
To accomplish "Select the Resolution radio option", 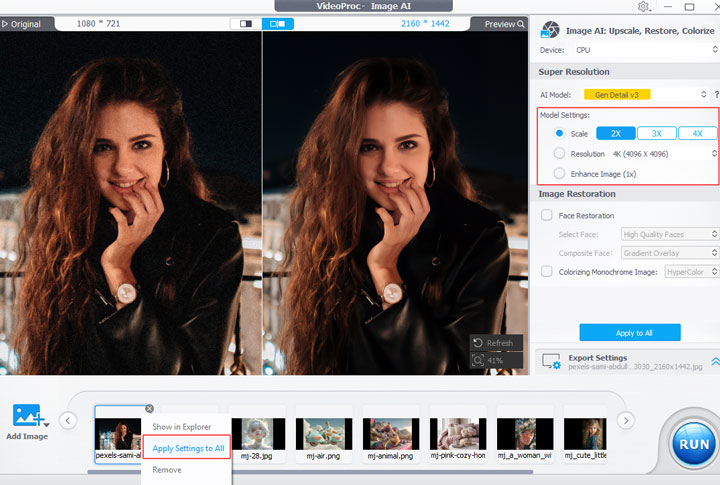I will click(559, 154).
